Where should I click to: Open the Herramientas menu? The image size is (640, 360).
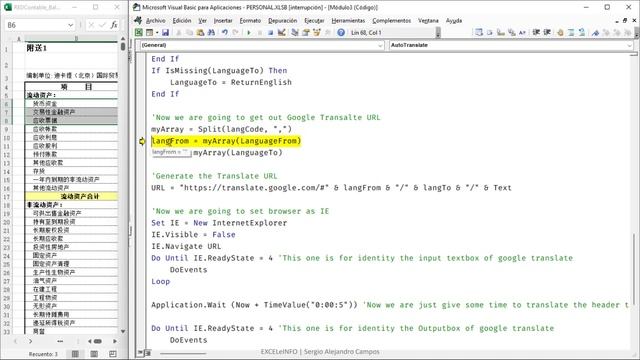pos(348,20)
